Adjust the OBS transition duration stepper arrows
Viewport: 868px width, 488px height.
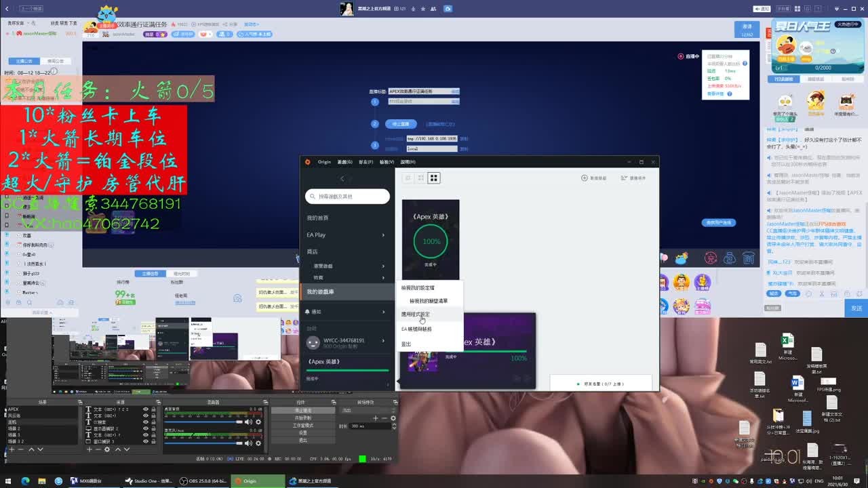point(393,426)
